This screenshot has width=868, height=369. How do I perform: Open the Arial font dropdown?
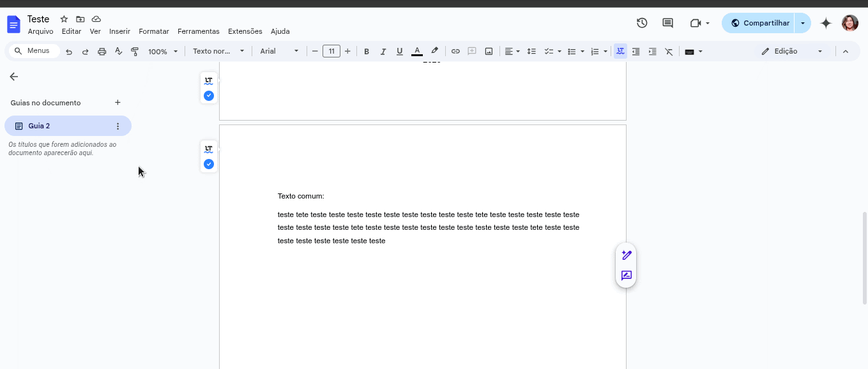(x=278, y=51)
